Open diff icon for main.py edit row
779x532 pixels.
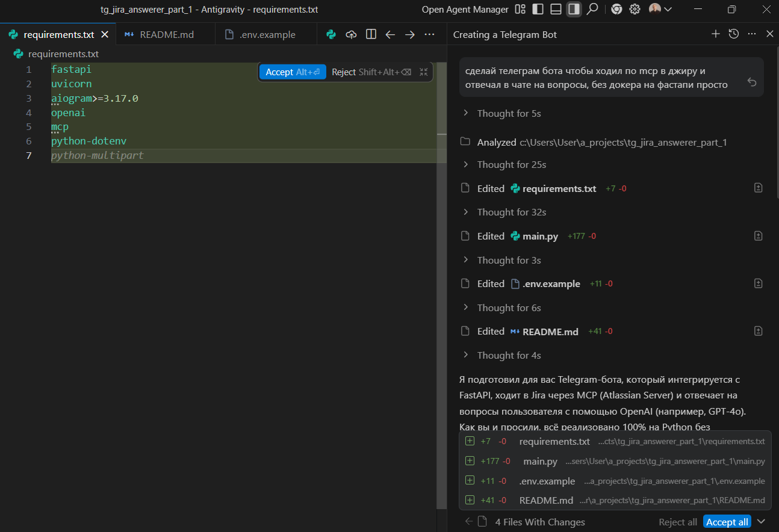pyautogui.click(x=758, y=236)
